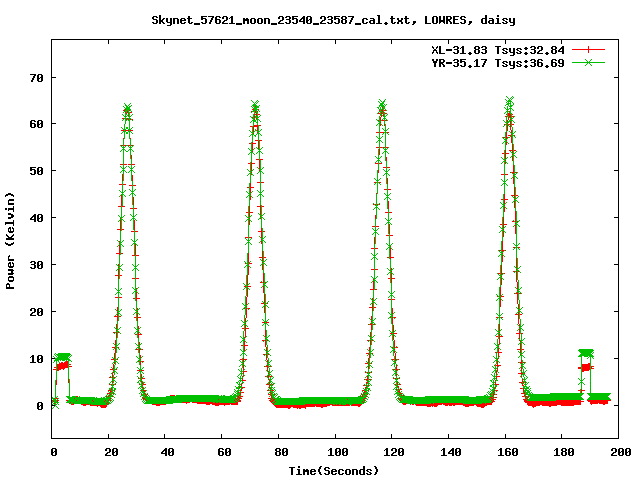Viewport: 640px width, 480px height.
Task: Click the y-axis tick label 60
Action: [36, 124]
